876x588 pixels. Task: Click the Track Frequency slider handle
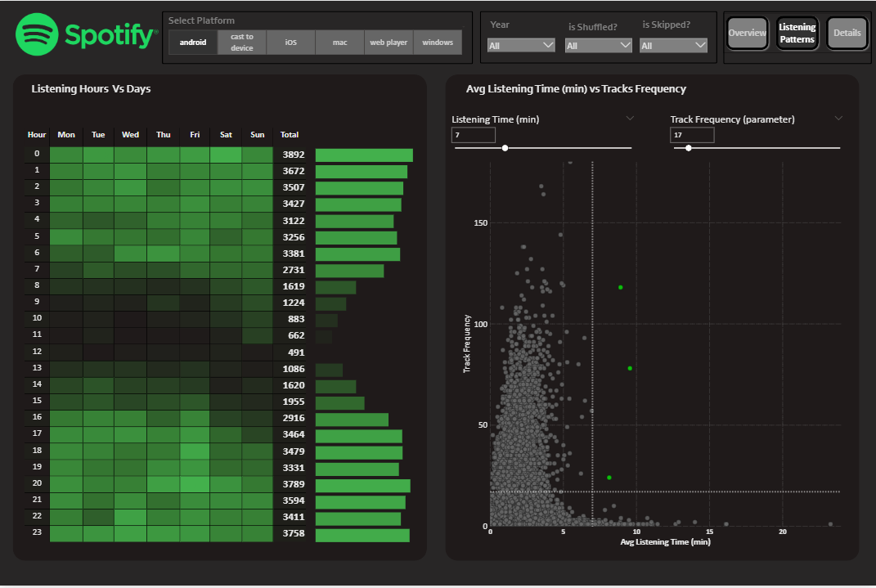(688, 148)
